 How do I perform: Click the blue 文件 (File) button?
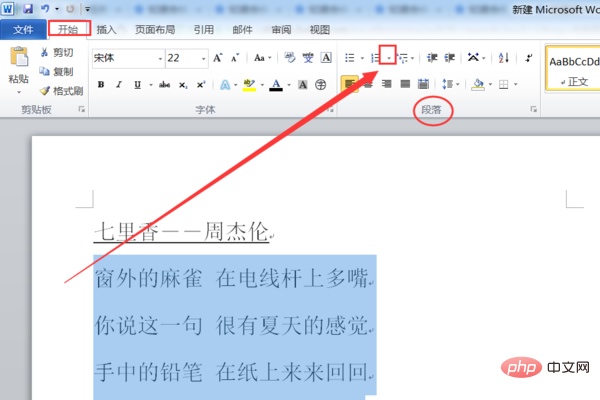pos(23,30)
